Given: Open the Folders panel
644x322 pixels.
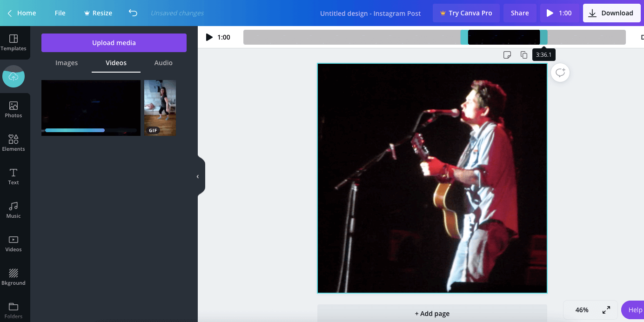Looking at the screenshot, I should pyautogui.click(x=13, y=309).
